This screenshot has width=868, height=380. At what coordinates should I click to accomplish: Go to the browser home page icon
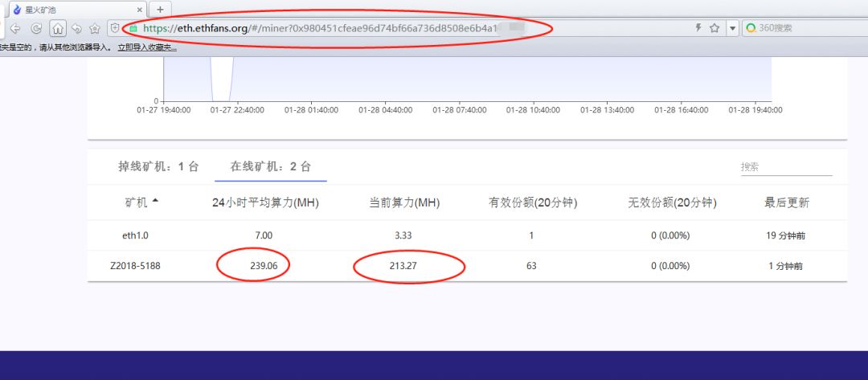pos(58,28)
